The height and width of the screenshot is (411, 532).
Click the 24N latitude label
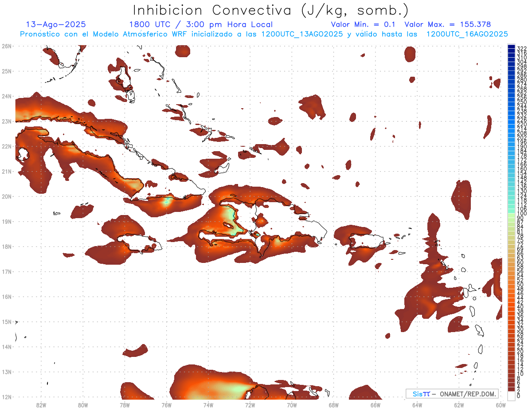click(x=6, y=96)
